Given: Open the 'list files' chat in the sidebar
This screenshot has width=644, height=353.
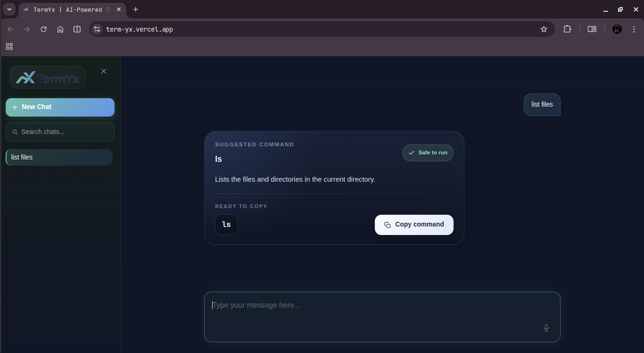Looking at the screenshot, I should point(59,158).
